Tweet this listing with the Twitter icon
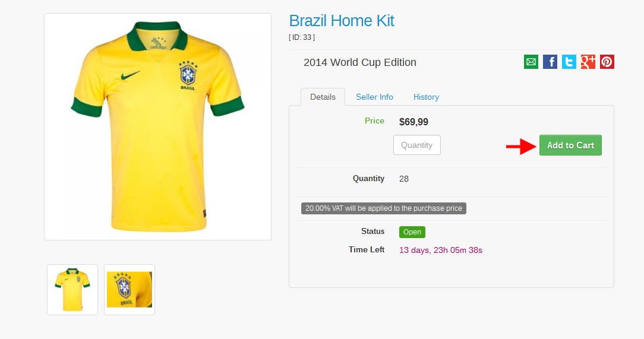Screen dimensions: 644x339 tap(569, 62)
